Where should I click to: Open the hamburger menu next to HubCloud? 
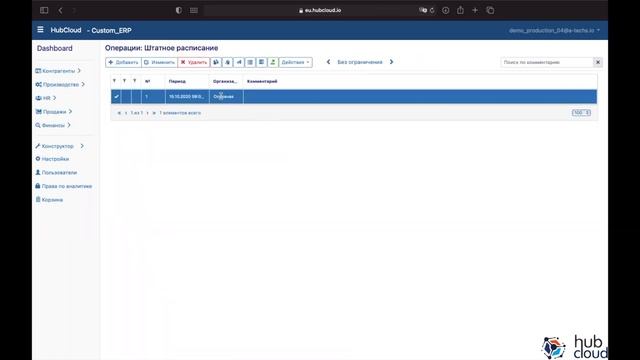40,30
